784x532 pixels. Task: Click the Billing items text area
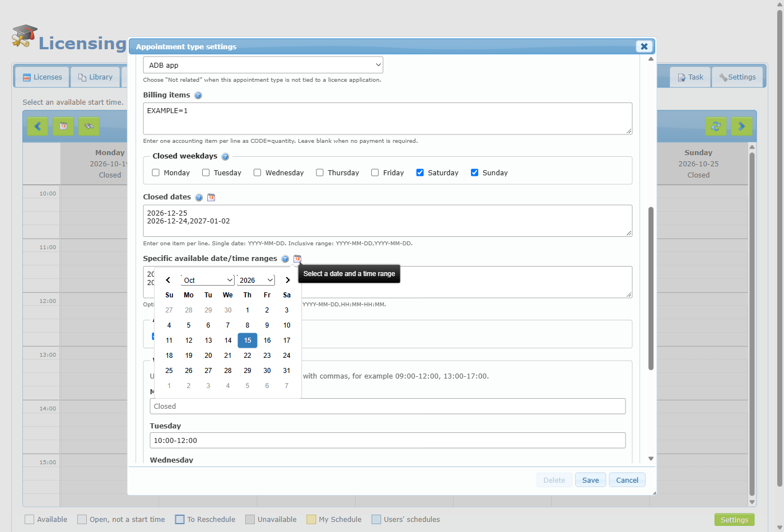pyautogui.click(x=388, y=119)
